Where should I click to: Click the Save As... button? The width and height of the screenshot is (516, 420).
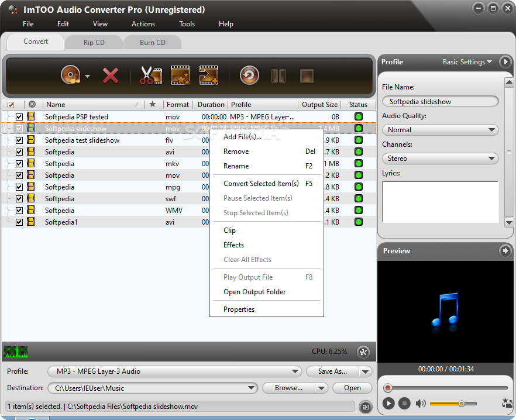point(332,371)
